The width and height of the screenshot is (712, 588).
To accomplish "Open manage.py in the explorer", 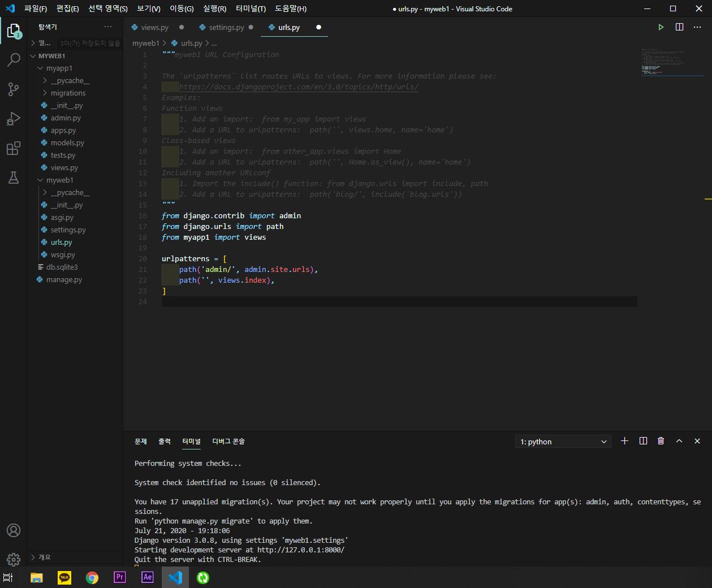I will pyautogui.click(x=75, y=280).
